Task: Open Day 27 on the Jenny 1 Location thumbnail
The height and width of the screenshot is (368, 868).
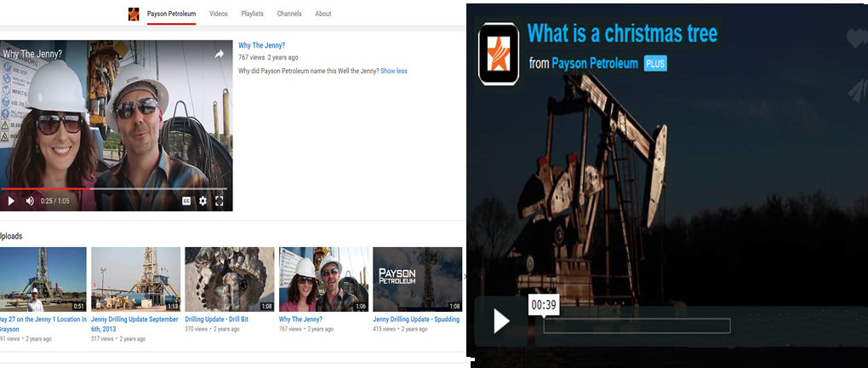Action: (43, 279)
